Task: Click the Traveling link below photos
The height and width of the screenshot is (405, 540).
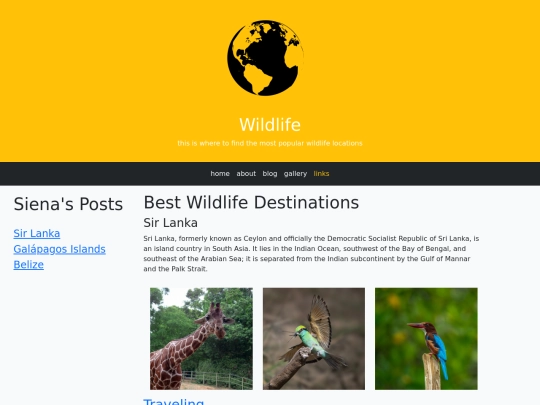Action: pyautogui.click(x=174, y=402)
